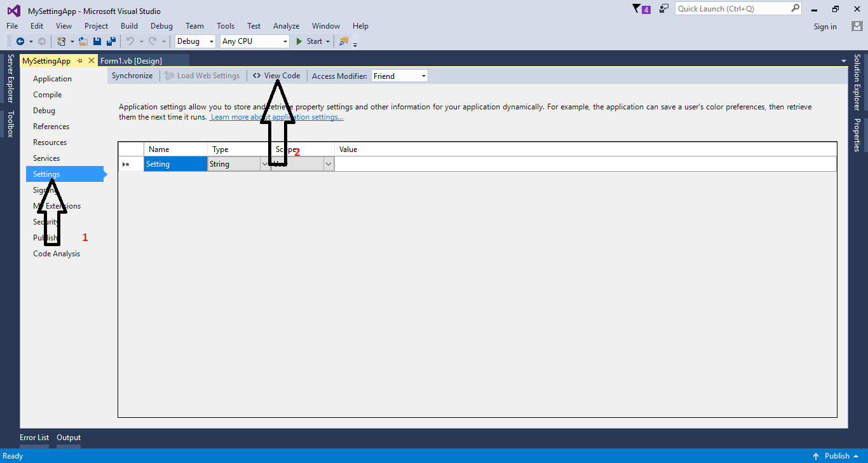Open the File menu
This screenshot has width=868, height=463.
(12, 26)
